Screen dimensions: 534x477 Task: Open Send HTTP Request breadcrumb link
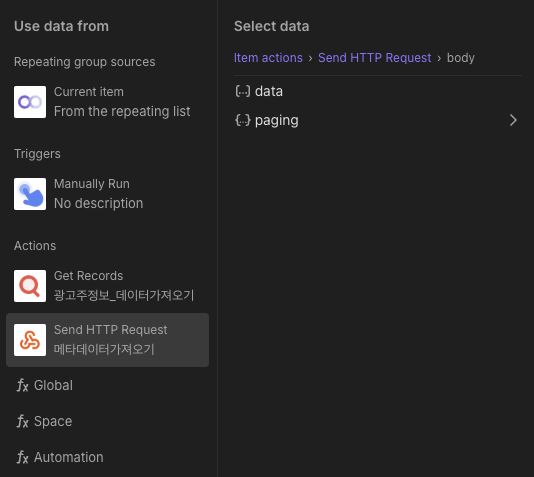click(x=375, y=58)
